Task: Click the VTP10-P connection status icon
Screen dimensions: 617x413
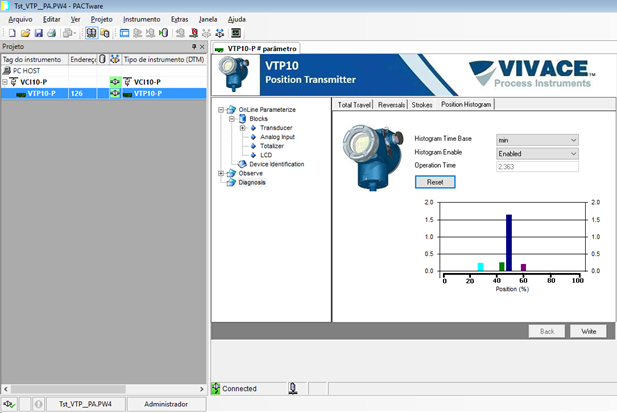Action: pos(115,94)
